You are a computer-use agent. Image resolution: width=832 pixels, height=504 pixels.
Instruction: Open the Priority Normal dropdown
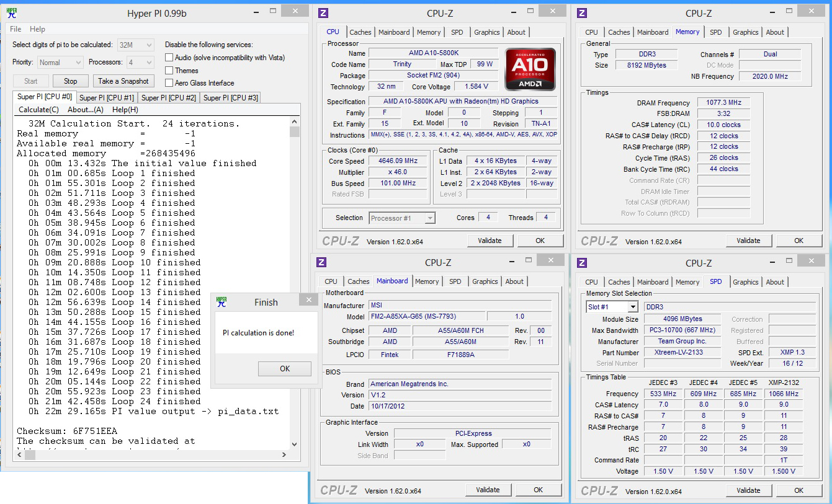[x=60, y=63]
